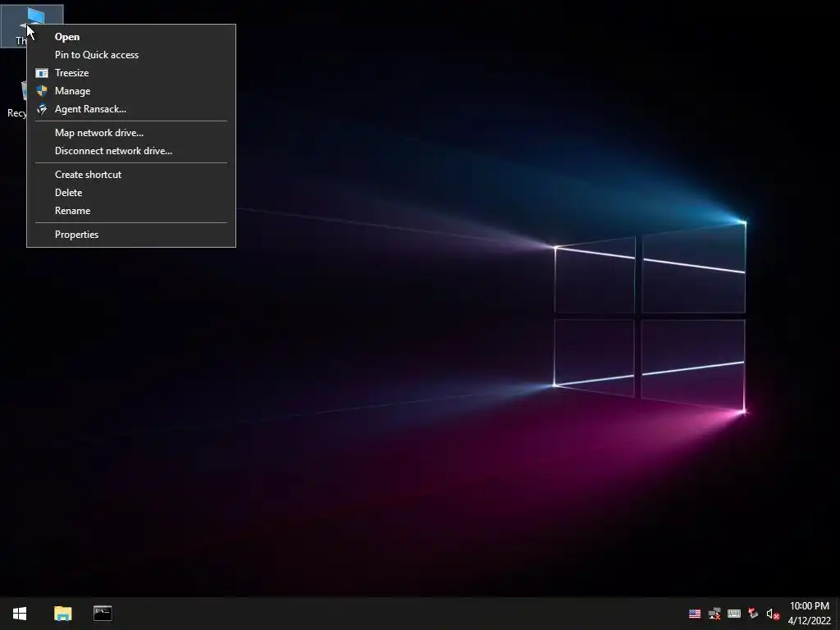Open Manage from the context menu

[131, 91]
